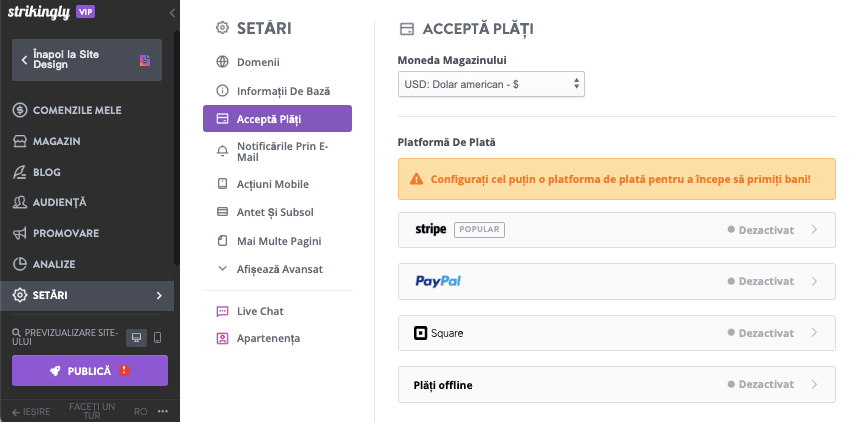Image resolution: width=855 pixels, height=422 pixels.
Task: Click the Comenzile Mele dollar icon
Action: [x=20, y=110]
